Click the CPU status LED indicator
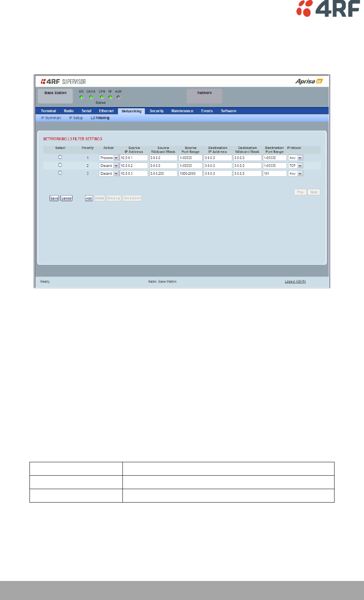Image resolution: width=364 pixels, height=600 pixels. click(102, 97)
